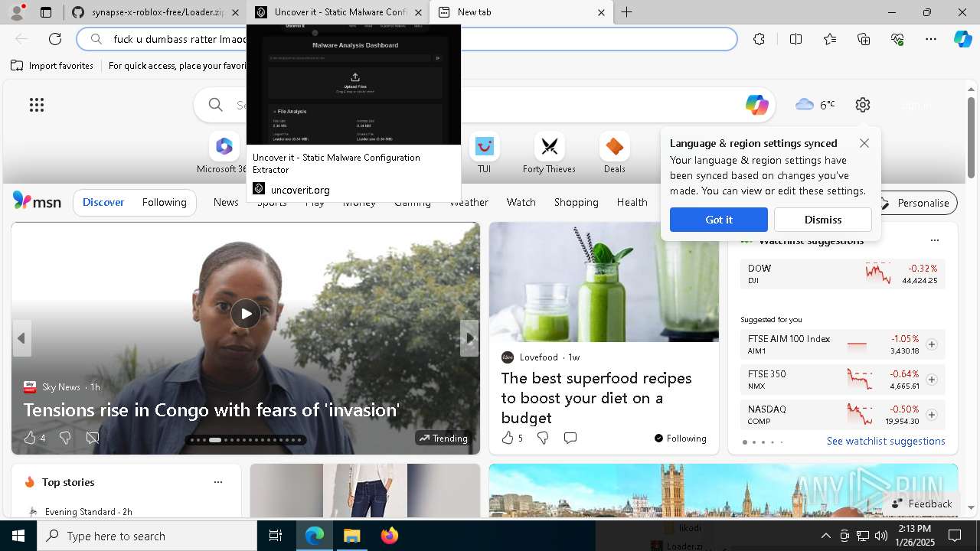Open See watchlist suggestions link
Viewport: 980px width, 551px height.
(x=886, y=441)
